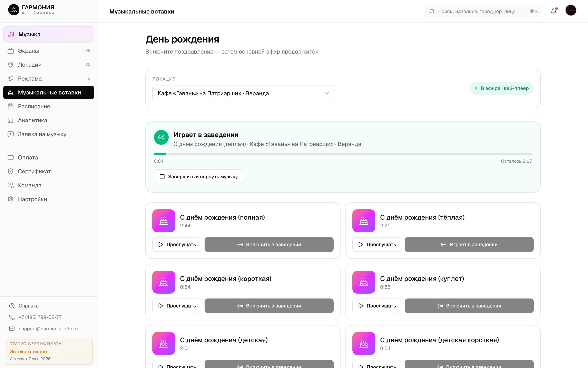Click Прослушать for «С днём рождения (полная)»
Screen dimensions: 588x368
(x=177, y=244)
